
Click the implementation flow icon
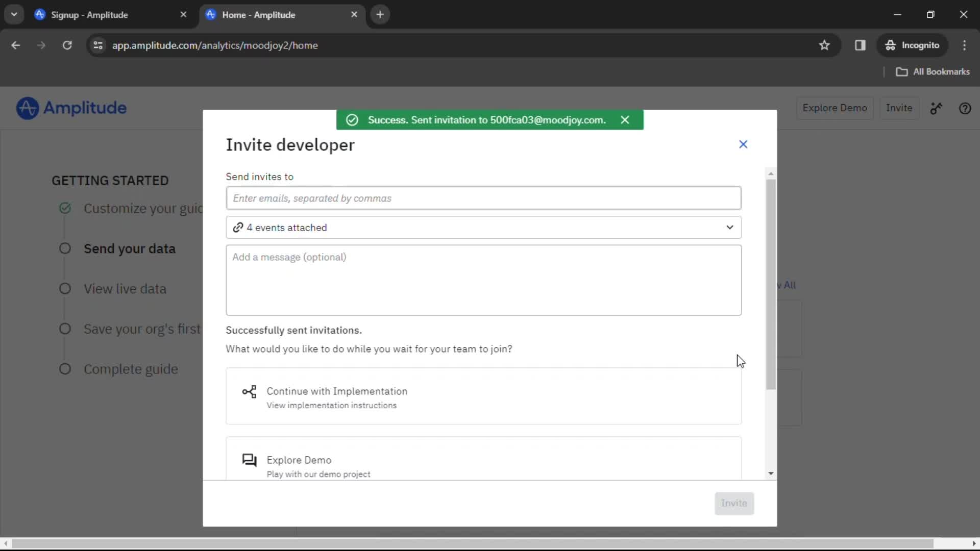(x=249, y=392)
